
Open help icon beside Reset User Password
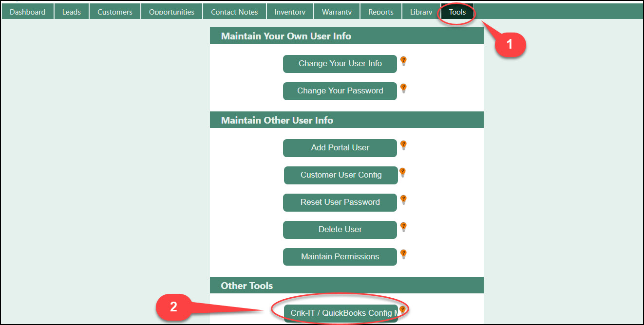click(x=403, y=200)
